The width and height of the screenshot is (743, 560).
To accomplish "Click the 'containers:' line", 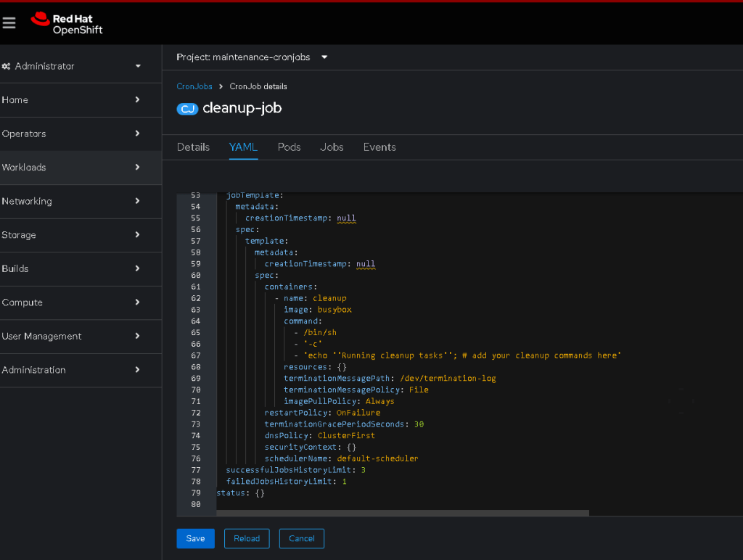I will point(290,287).
